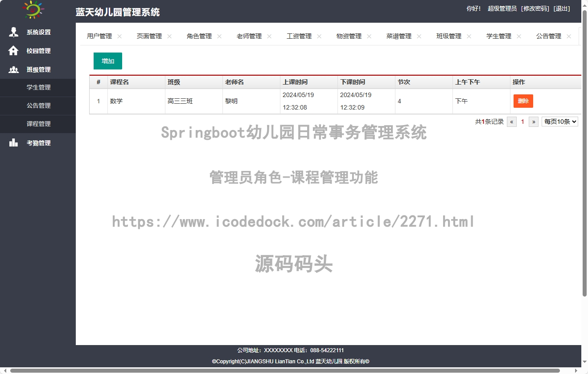Open the 每页10条 page size dropdown

click(x=560, y=122)
